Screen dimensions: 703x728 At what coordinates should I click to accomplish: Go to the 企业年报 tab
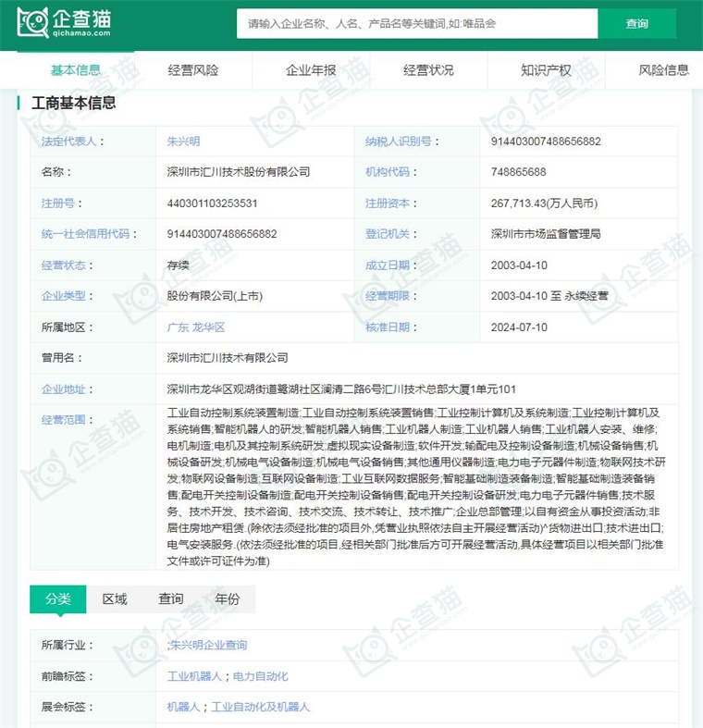pos(311,70)
